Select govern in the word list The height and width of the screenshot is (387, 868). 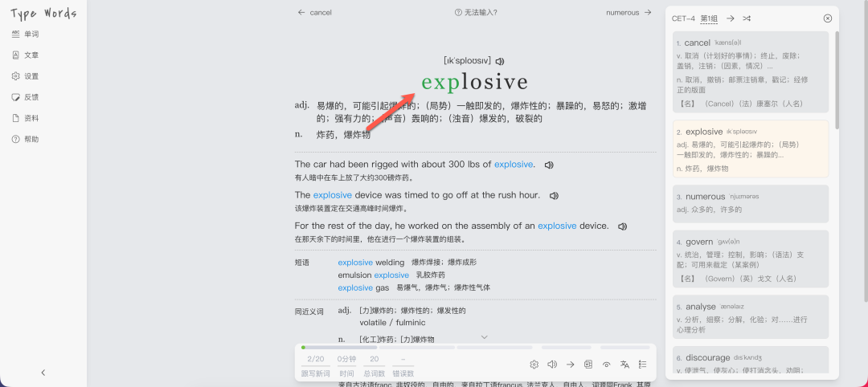pos(751,259)
